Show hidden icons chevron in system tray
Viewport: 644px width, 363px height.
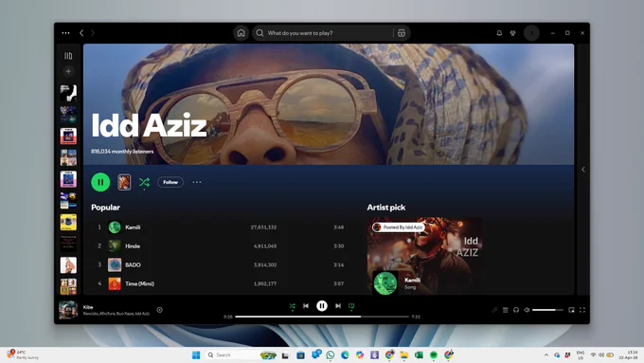point(546,354)
